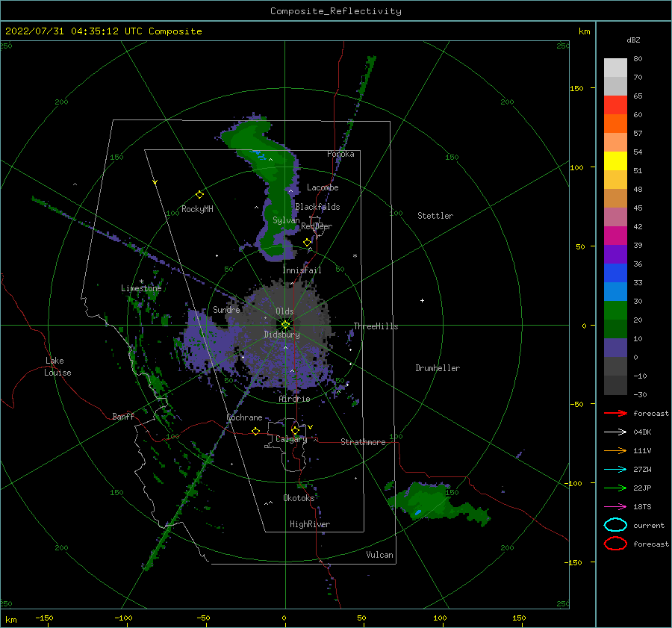Click the yellow diamond marker near Cochrane

[255, 431]
